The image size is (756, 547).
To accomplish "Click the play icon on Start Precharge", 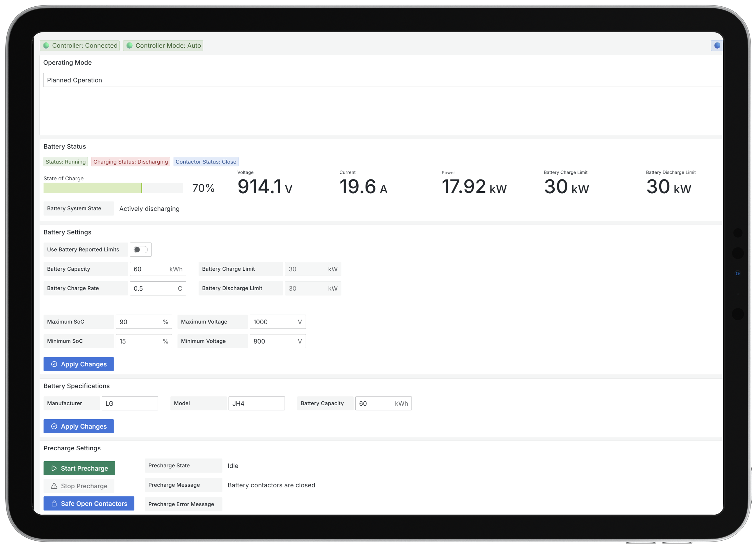I will pos(54,468).
